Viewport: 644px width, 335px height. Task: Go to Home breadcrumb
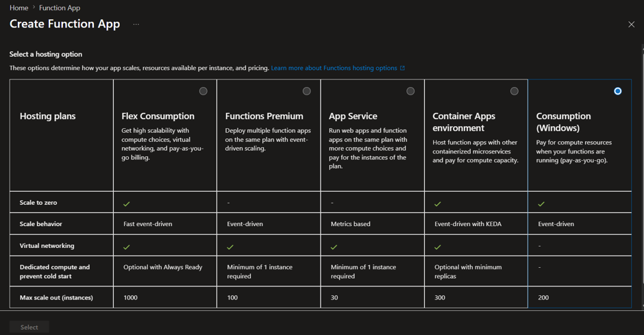[x=19, y=8]
